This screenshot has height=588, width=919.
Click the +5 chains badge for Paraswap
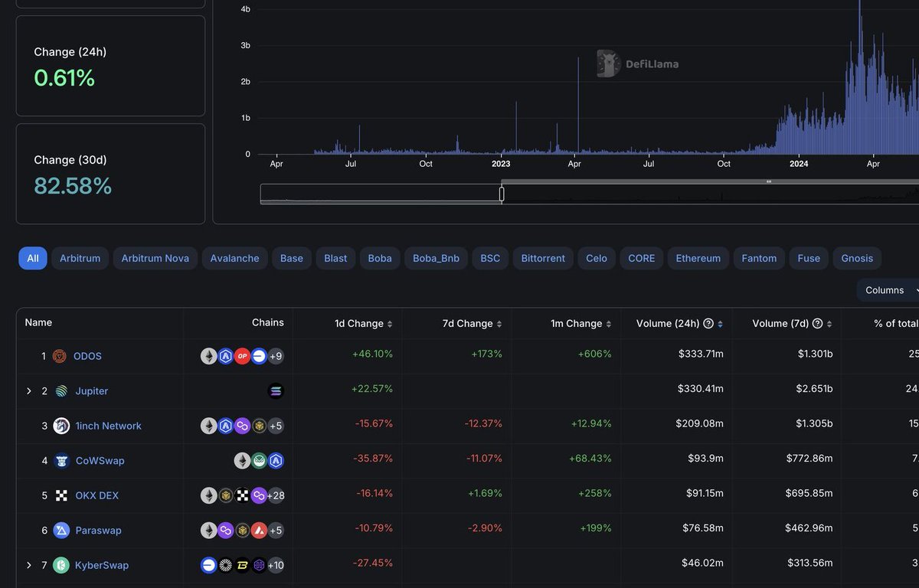276,531
